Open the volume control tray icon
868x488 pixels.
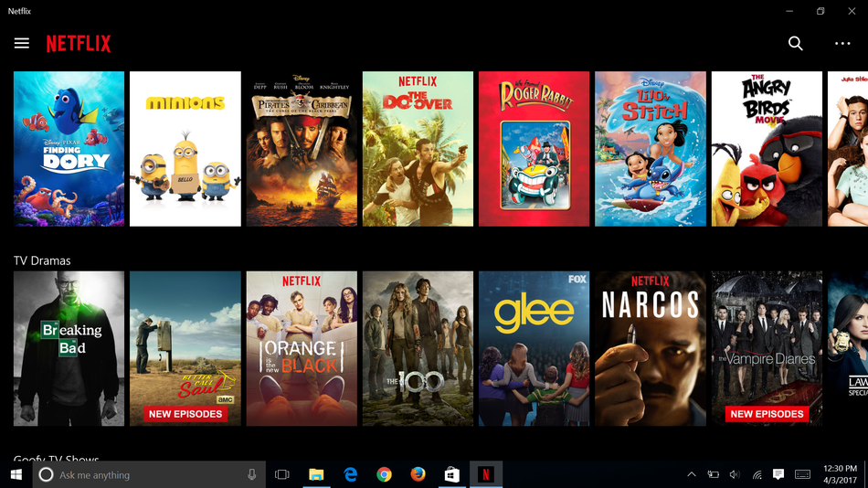735,474
